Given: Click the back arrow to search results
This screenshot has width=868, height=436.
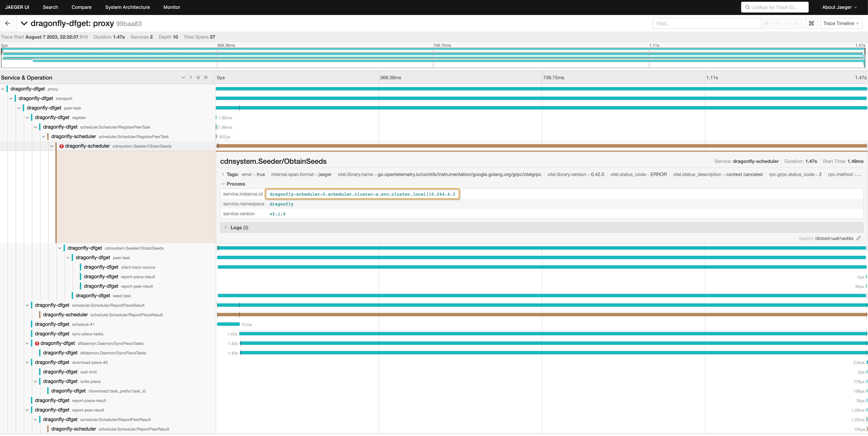Looking at the screenshot, I should coord(7,23).
